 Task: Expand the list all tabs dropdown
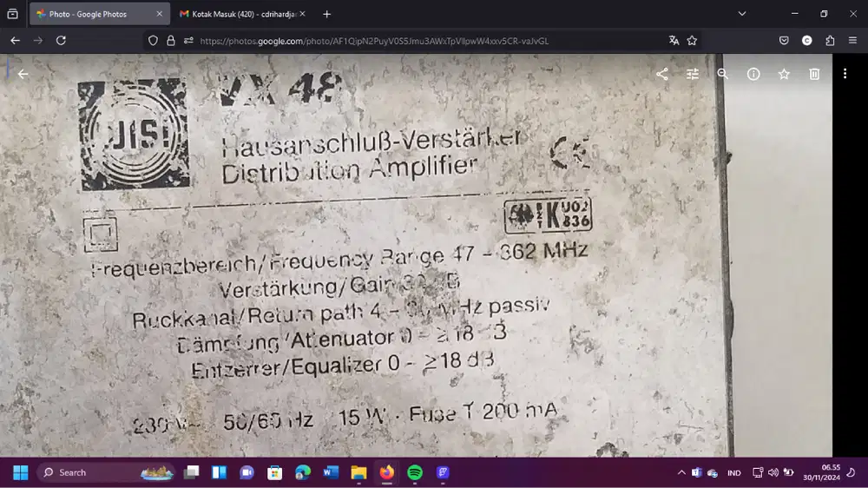click(742, 14)
